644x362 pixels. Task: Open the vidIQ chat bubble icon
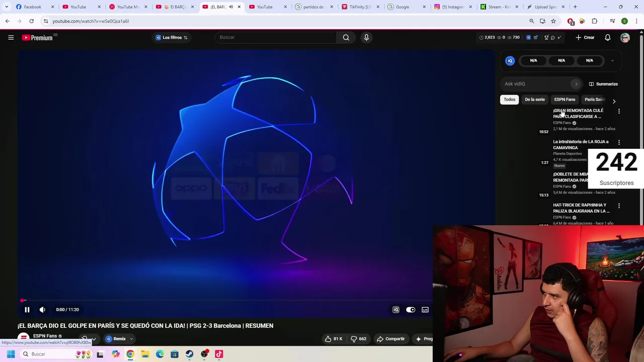(x=552, y=37)
